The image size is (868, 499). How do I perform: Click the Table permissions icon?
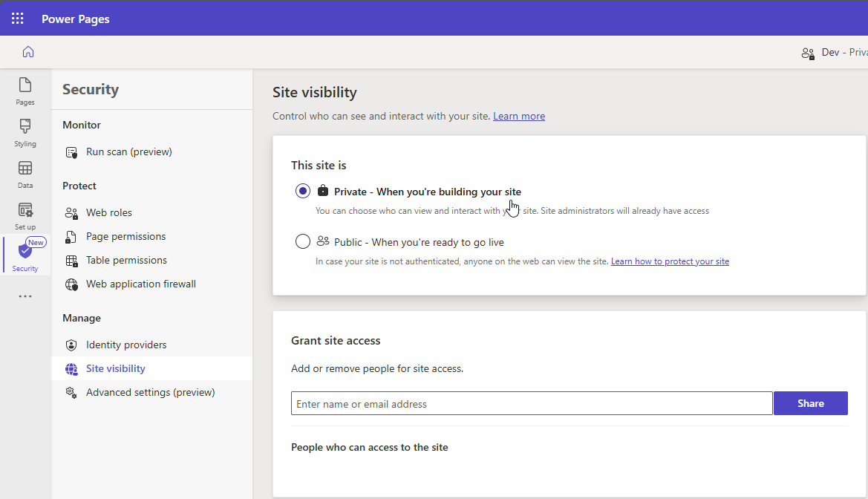tap(71, 261)
